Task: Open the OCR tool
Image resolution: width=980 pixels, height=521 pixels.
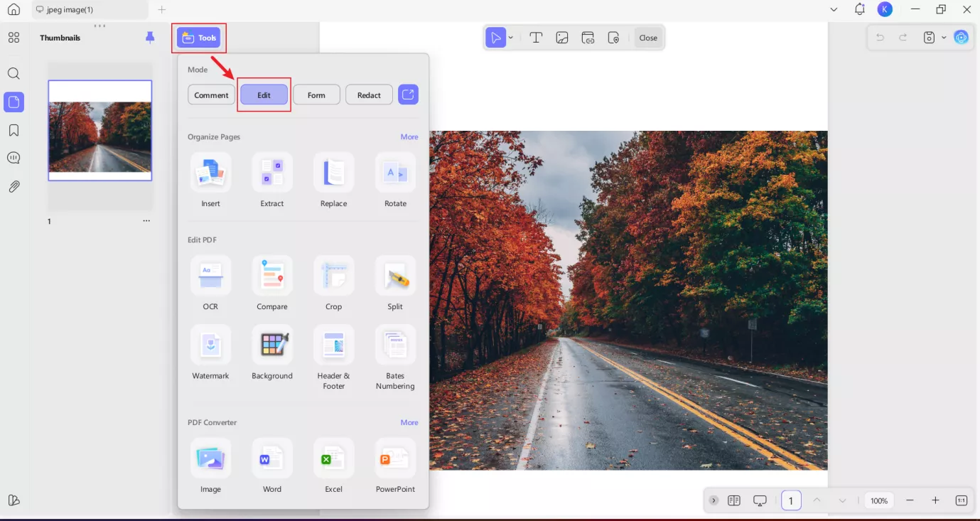Action: (210, 276)
